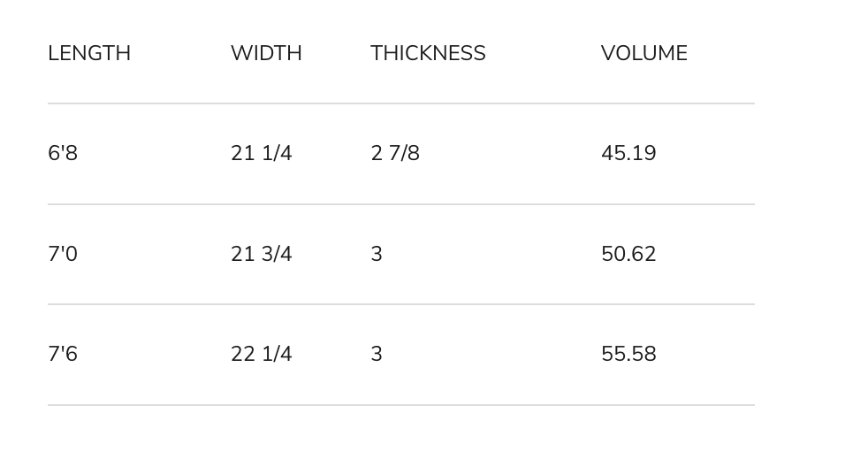Viewport: 868px width, 467px height.
Task: Click the THICKNESS column header
Action: point(428,54)
